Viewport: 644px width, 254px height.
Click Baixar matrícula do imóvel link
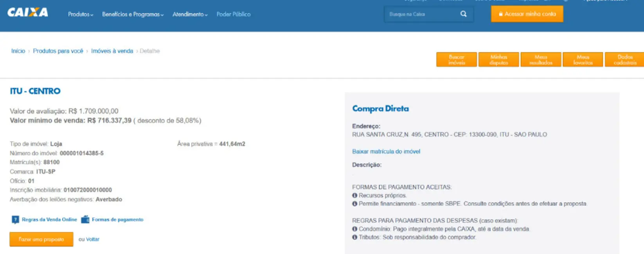[386, 152]
